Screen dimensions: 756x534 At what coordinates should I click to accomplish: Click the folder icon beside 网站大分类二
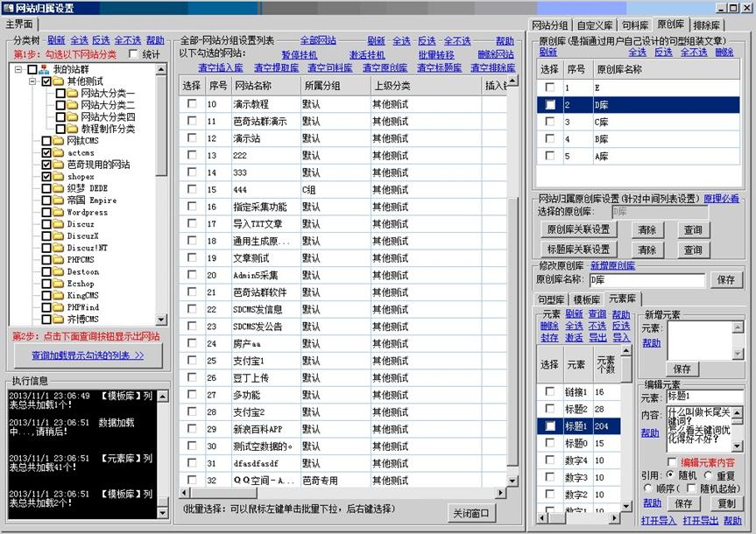click(x=70, y=106)
